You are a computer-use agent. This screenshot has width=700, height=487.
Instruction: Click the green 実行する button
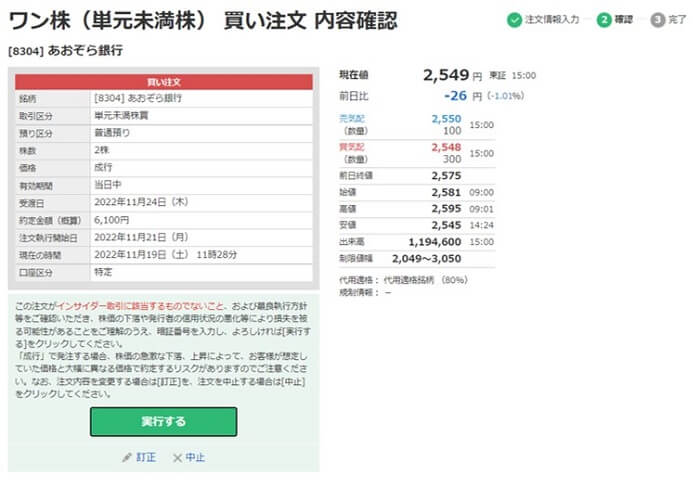tap(163, 421)
